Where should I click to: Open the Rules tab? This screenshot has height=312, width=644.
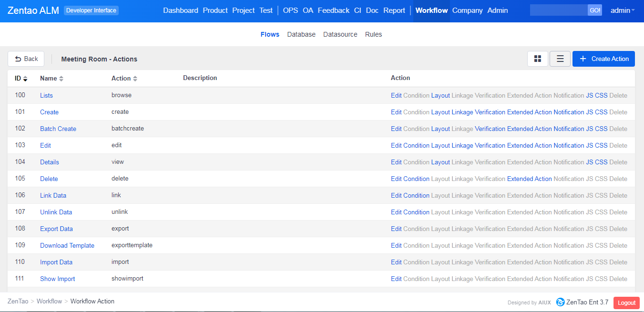click(x=373, y=34)
